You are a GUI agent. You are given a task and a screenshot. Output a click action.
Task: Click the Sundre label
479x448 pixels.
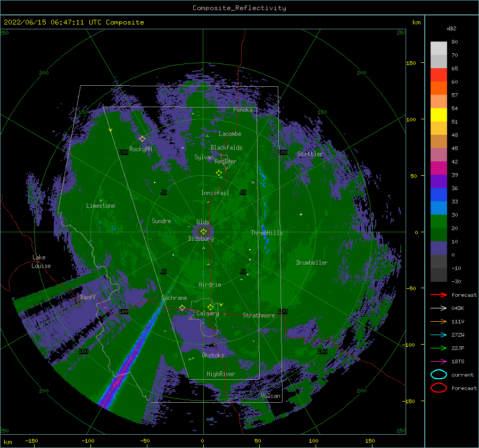click(161, 221)
